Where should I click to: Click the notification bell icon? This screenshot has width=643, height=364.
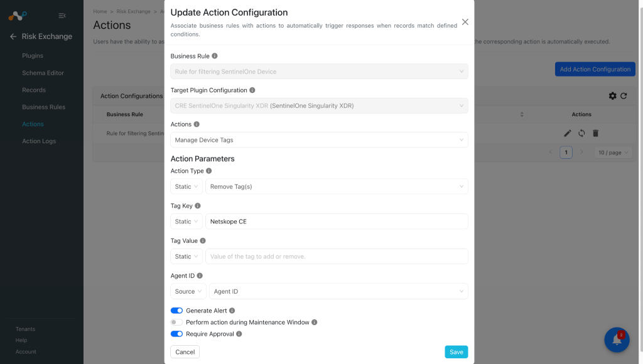pos(617,340)
